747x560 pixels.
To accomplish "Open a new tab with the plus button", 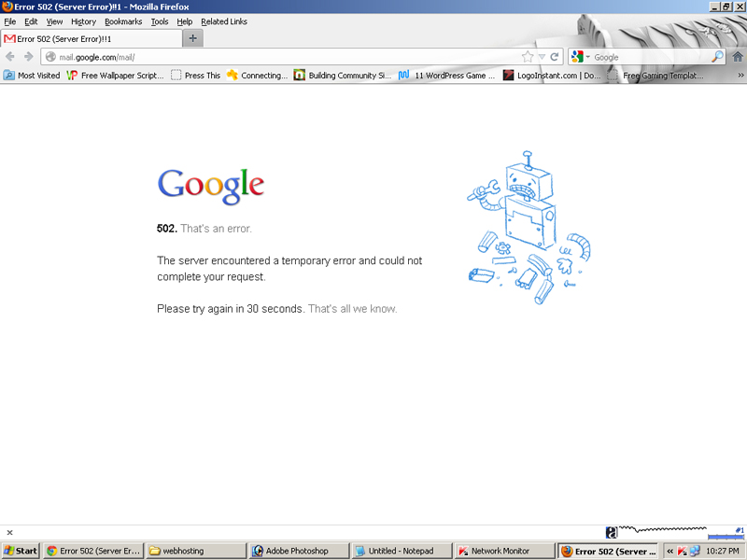I will point(193,38).
